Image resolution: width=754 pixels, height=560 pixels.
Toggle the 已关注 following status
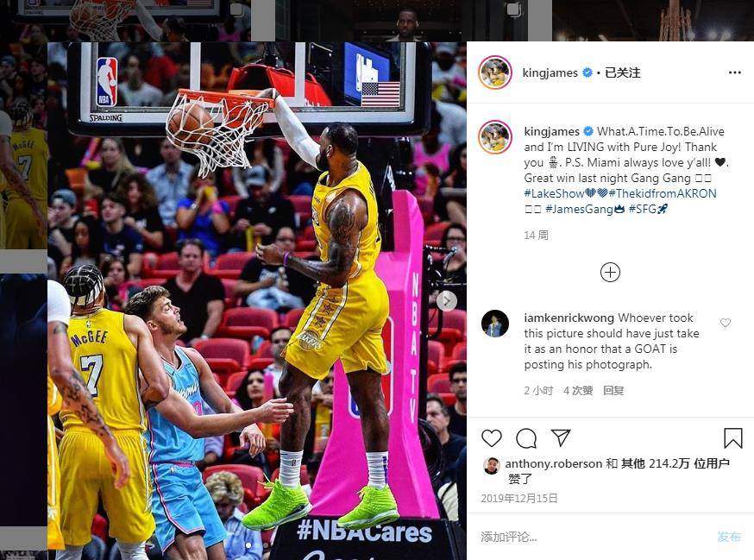coord(623,72)
